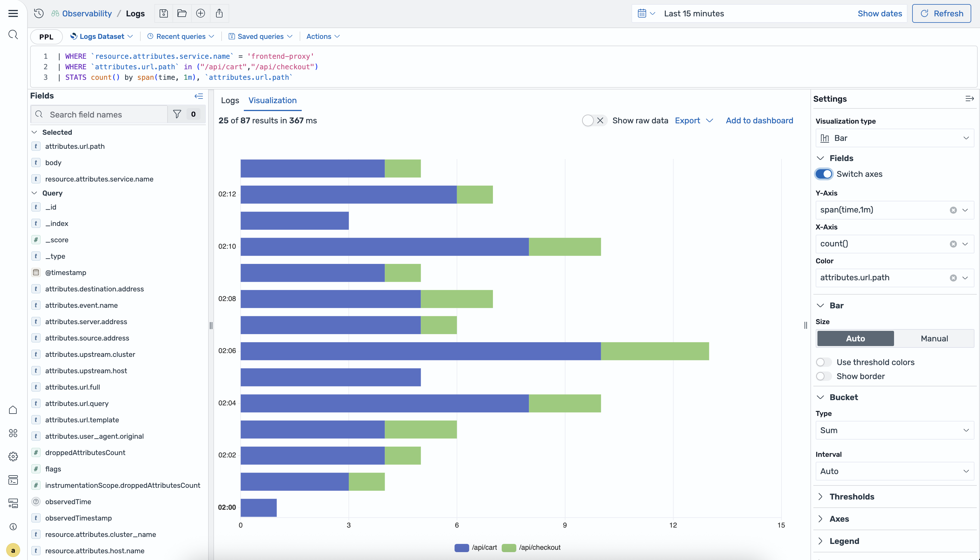Click the share icon in toolbar

[x=219, y=13]
